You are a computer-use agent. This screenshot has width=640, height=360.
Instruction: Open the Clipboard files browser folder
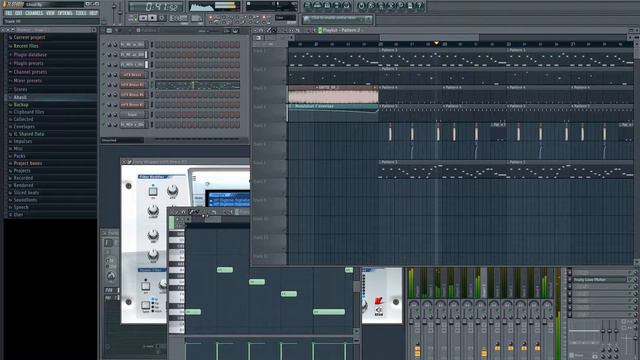point(28,112)
